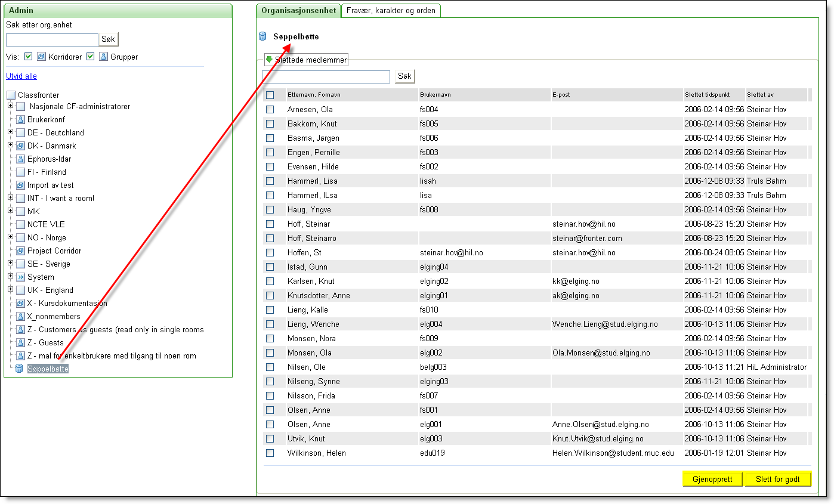Click the MK node icon
The width and height of the screenshot is (834, 504).
[20, 211]
